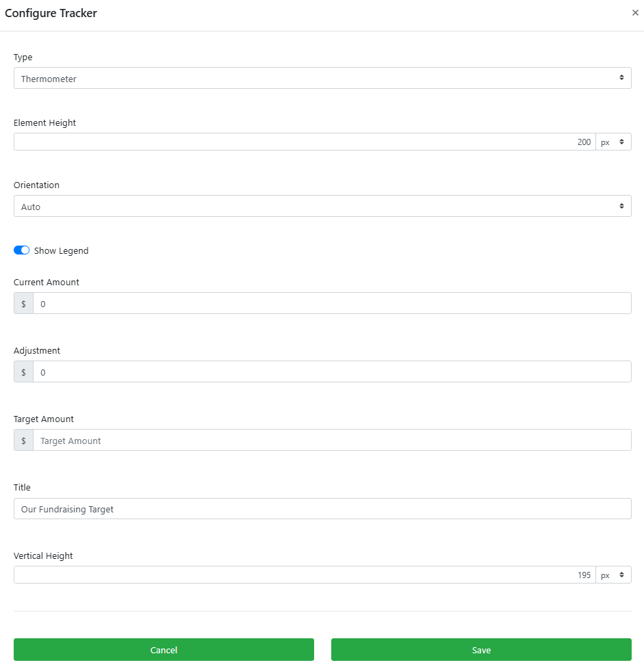Viewport: 644px width, 667px height.
Task: Focus the Element Height value field
Action: (305, 142)
